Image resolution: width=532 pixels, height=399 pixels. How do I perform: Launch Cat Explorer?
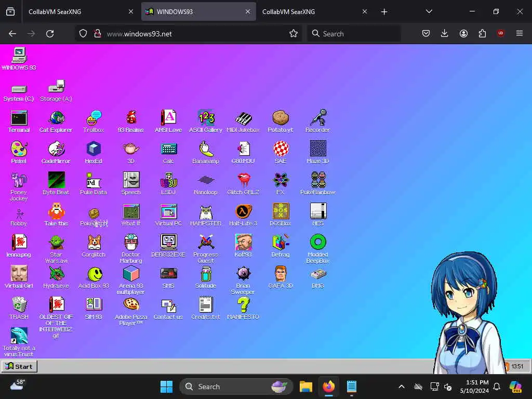(56, 121)
